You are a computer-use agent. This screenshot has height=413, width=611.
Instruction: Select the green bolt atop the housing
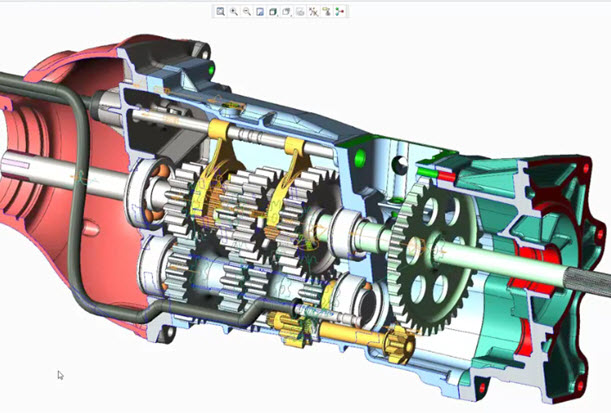tap(212, 69)
